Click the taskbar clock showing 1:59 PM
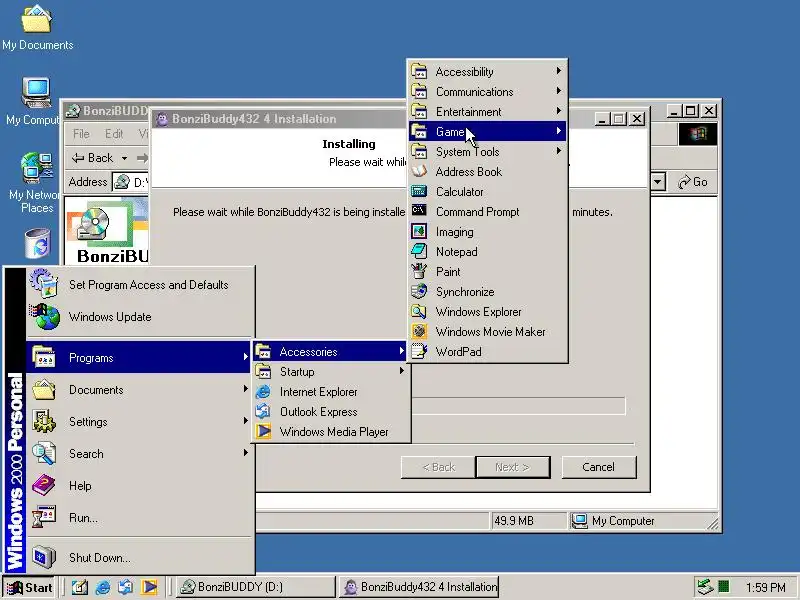The height and width of the screenshot is (600, 800). pos(765,587)
